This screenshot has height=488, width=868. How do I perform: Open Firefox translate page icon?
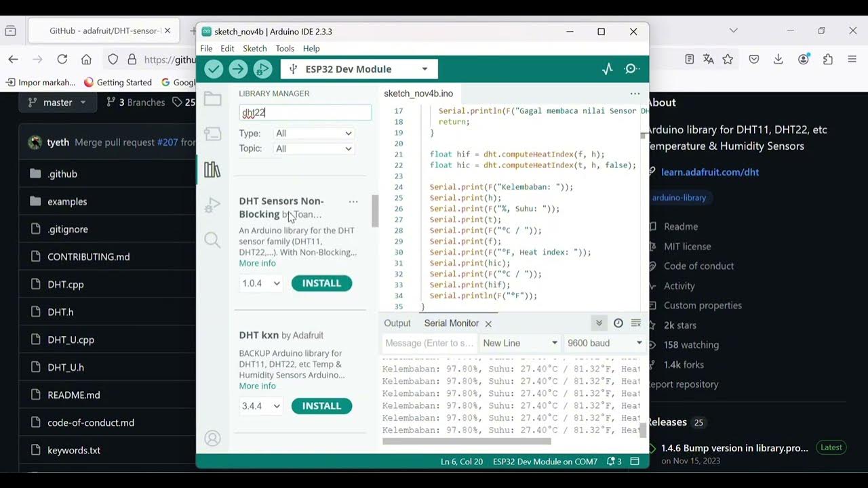[709, 60]
